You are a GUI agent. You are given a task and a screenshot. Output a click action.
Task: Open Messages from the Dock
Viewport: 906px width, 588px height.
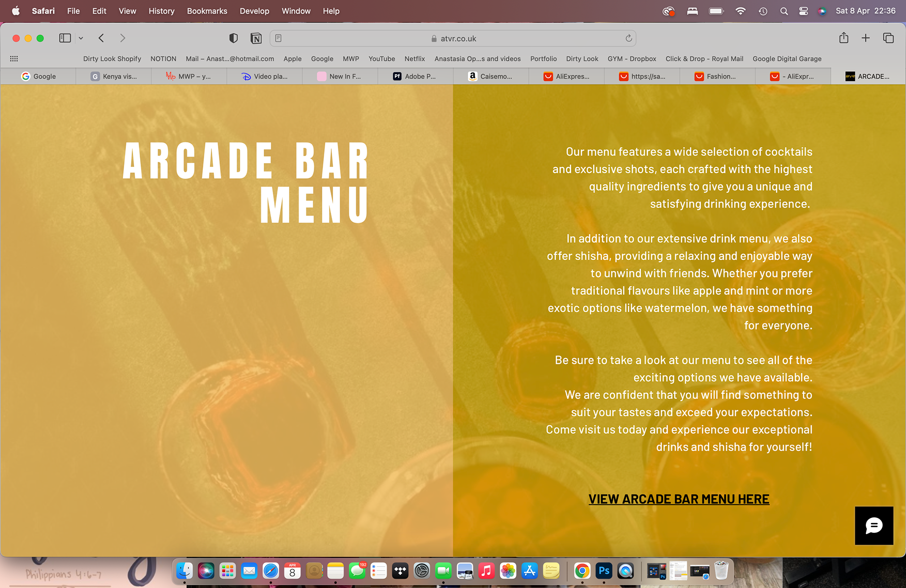coord(357,571)
